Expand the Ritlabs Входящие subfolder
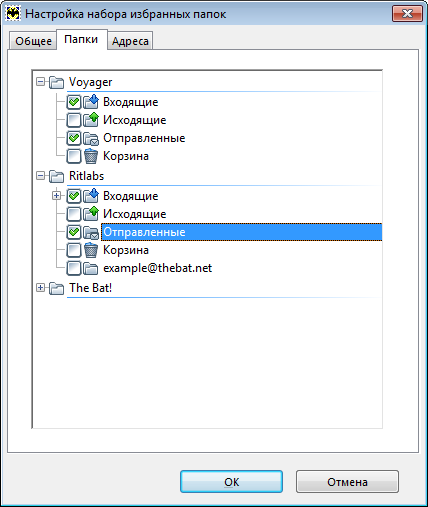 pyautogui.click(x=57, y=196)
